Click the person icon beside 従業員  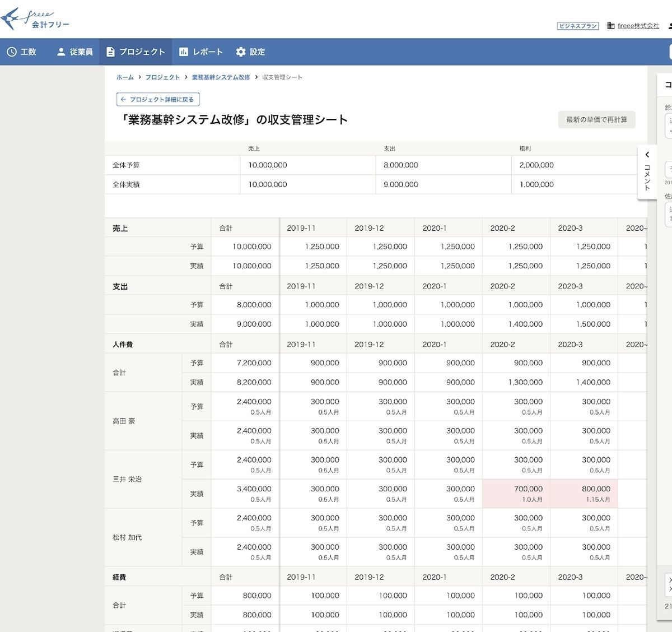tap(61, 52)
